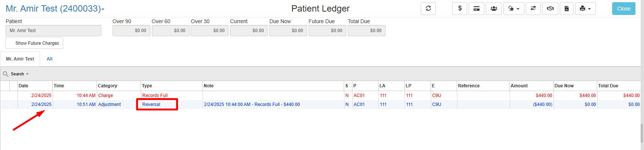This screenshot has height=150, width=644.
Task: Open the PDF document icon
Action: [x=567, y=9]
